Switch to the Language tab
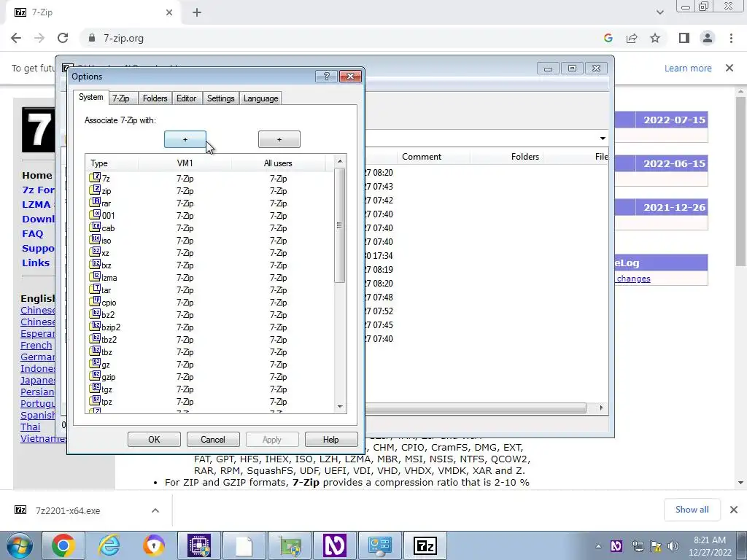This screenshot has height=560, width=747. click(x=260, y=98)
